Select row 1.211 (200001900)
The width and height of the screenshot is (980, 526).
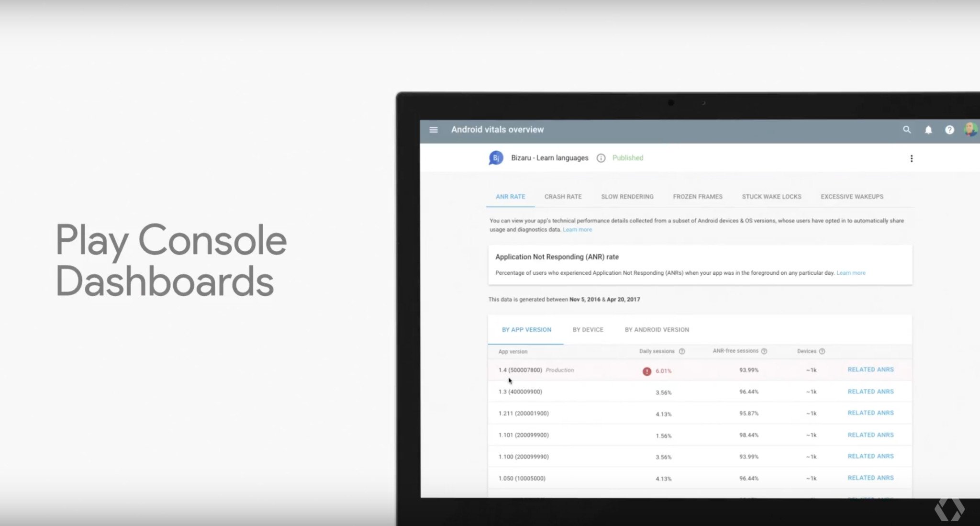coord(700,413)
